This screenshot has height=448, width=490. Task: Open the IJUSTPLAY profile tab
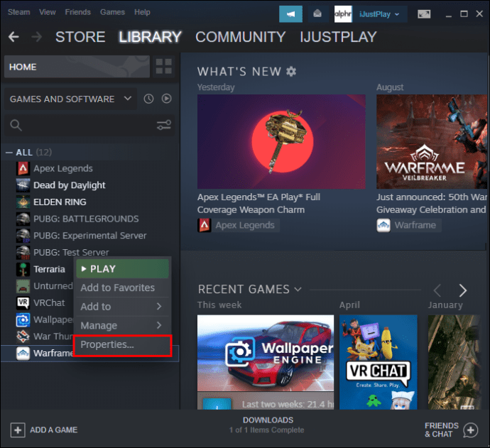point(338,37)
